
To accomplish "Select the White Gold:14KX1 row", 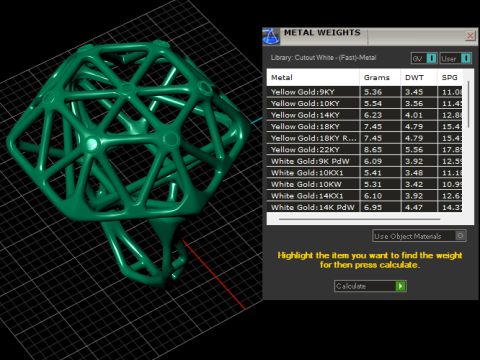I will [364, 196].
